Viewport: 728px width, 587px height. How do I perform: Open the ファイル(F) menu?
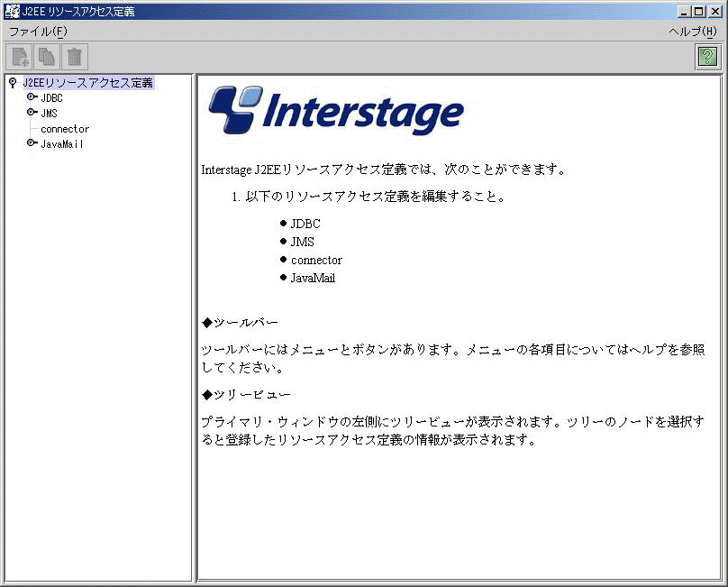pos(38,32)
